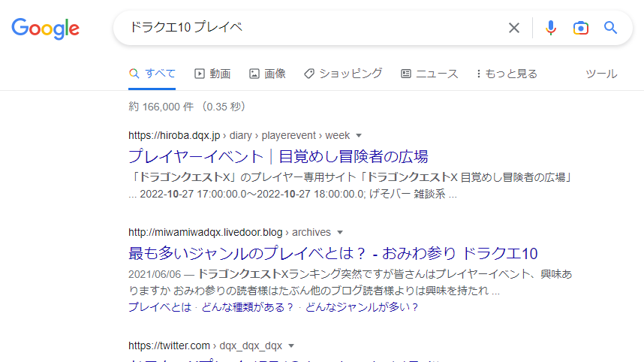Screen dimensions: 644x362
Task: Open search by image camera icon
Action: [x=581, y=28]
